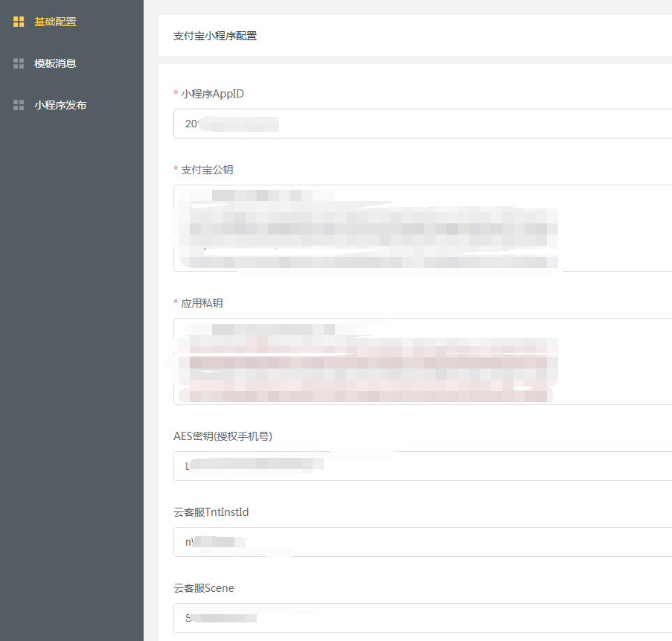Click the 模板消息 grid icon

[x=19, y=63]
